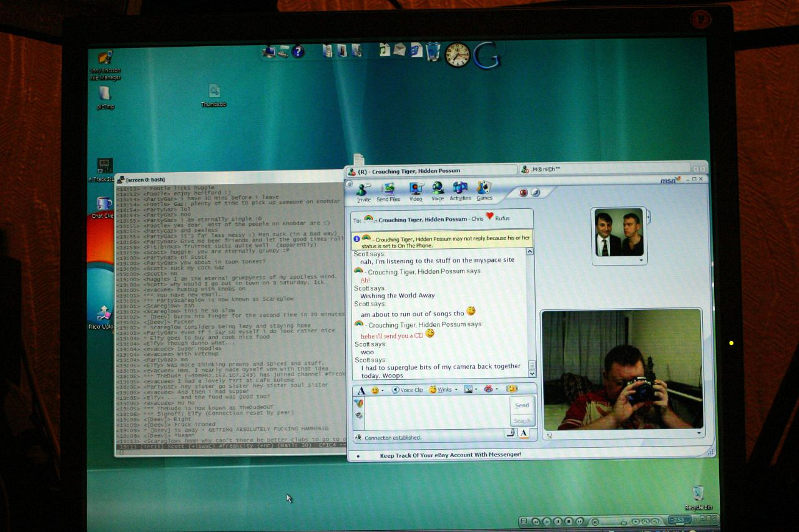Open Send Files in the chat toolbar
Viewport: 799px width, 532px height.
(388, 190)
